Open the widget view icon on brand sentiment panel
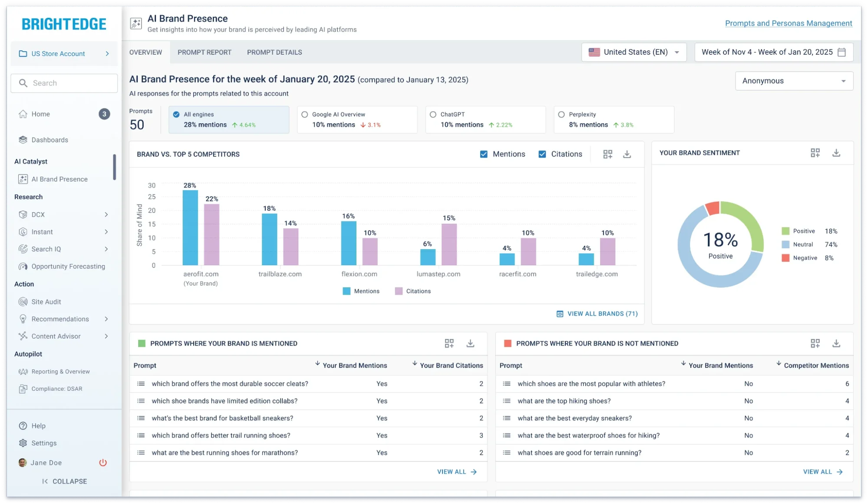Screen dimensions: 868x504 (x=815, y=153)
